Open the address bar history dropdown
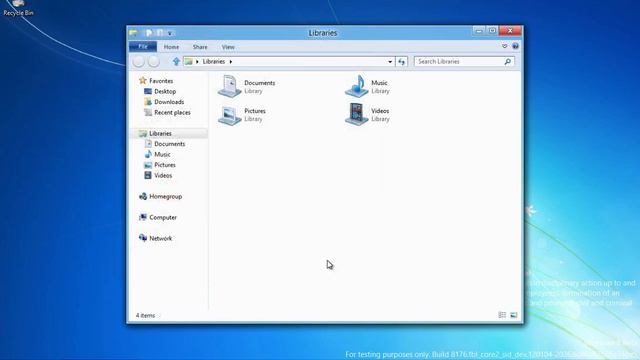The image size is (640, 360). [390, 62]
